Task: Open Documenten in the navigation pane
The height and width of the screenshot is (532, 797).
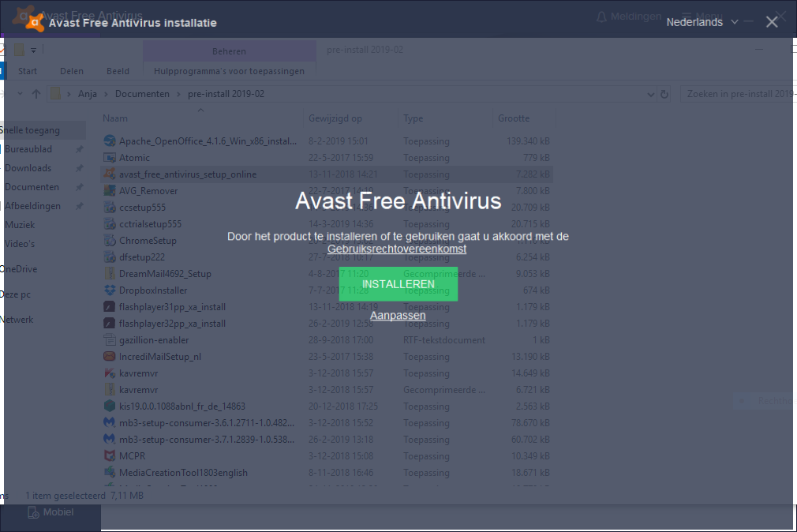Action: (32, 186)
